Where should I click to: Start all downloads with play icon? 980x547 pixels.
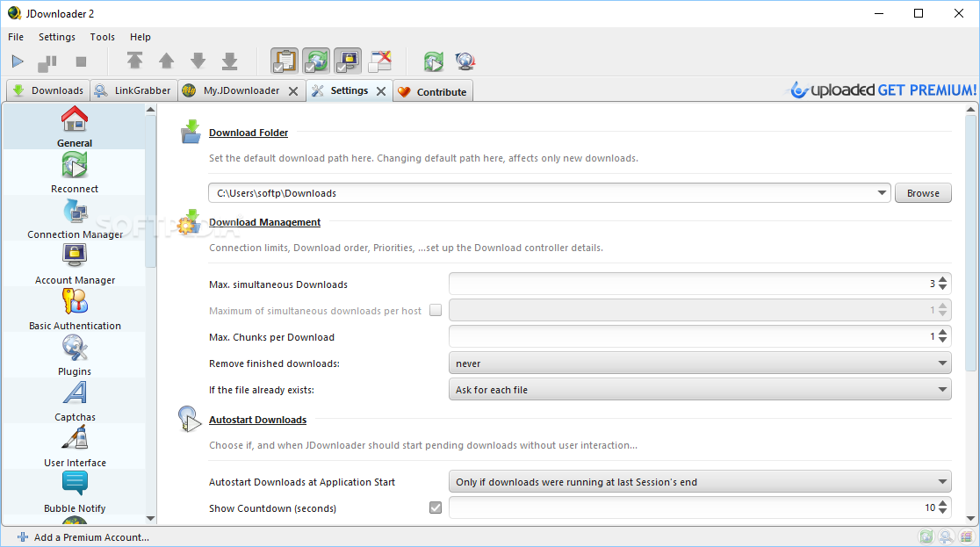point(18,61)
